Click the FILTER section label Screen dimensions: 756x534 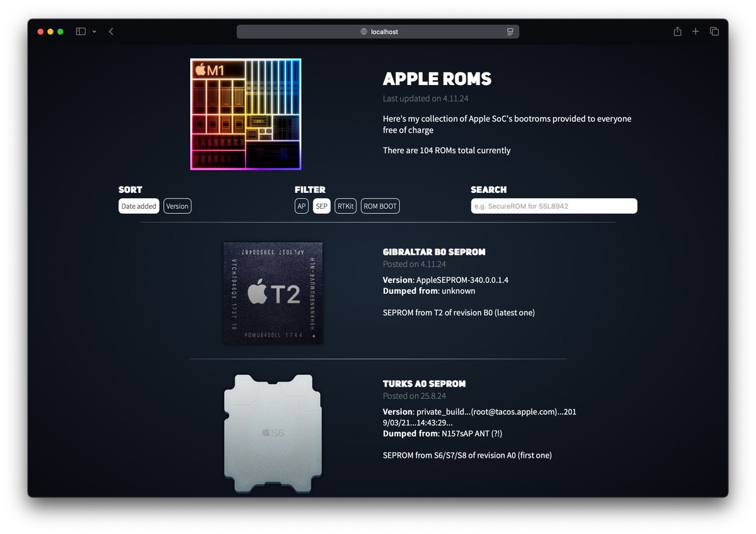[310, 190]
